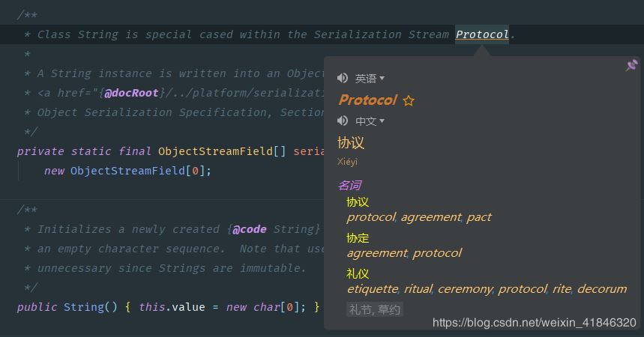The height and width of the screenshot is (337, 644).
Task: Click the 'pact' synonym link
Action: pos(479,217)
